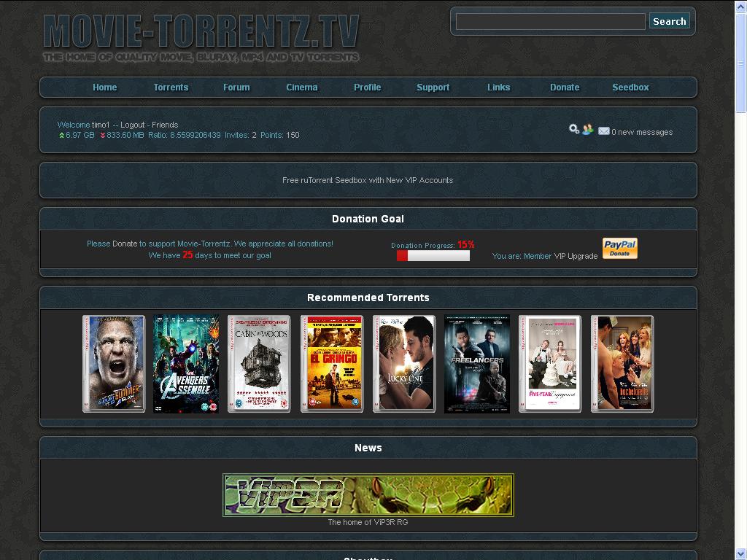
Task: Open the Freelancers torrent cover
Action: click(x=477, y=364)
